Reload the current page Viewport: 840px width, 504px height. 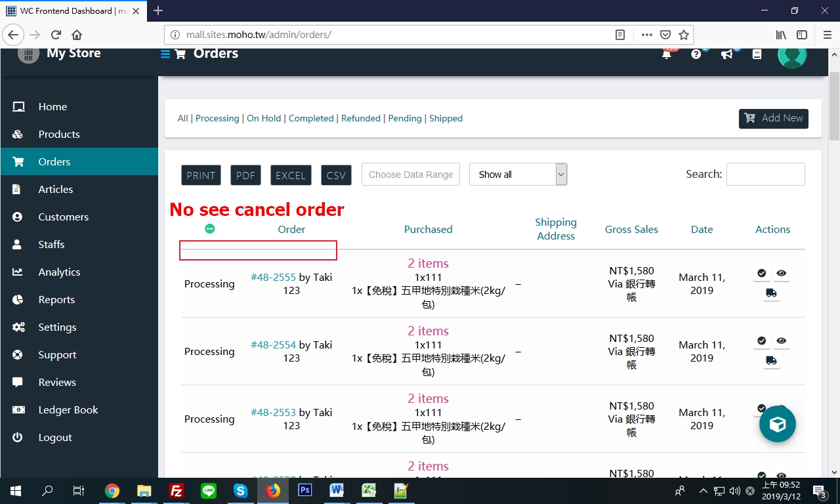coord(56,35)
